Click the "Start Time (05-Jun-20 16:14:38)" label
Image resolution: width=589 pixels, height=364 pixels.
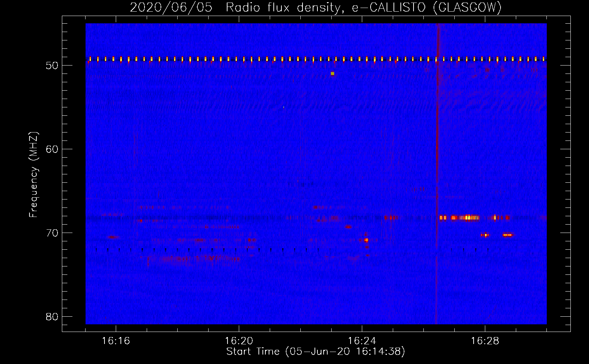coord(316,352)
